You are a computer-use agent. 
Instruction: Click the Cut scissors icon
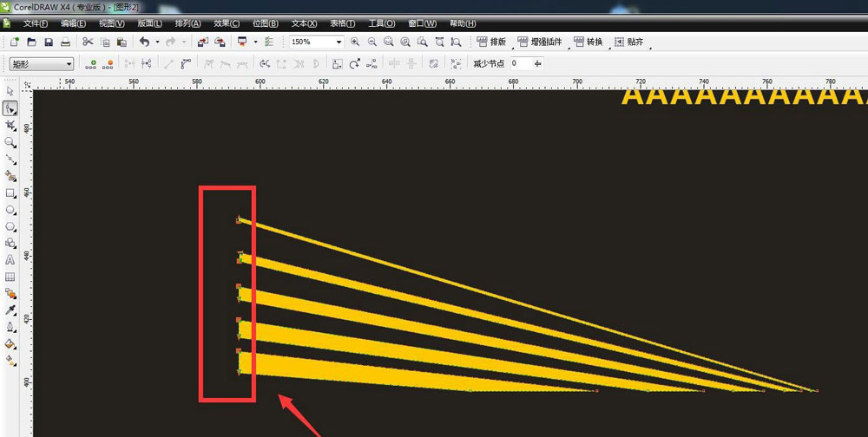coord(87,42)
